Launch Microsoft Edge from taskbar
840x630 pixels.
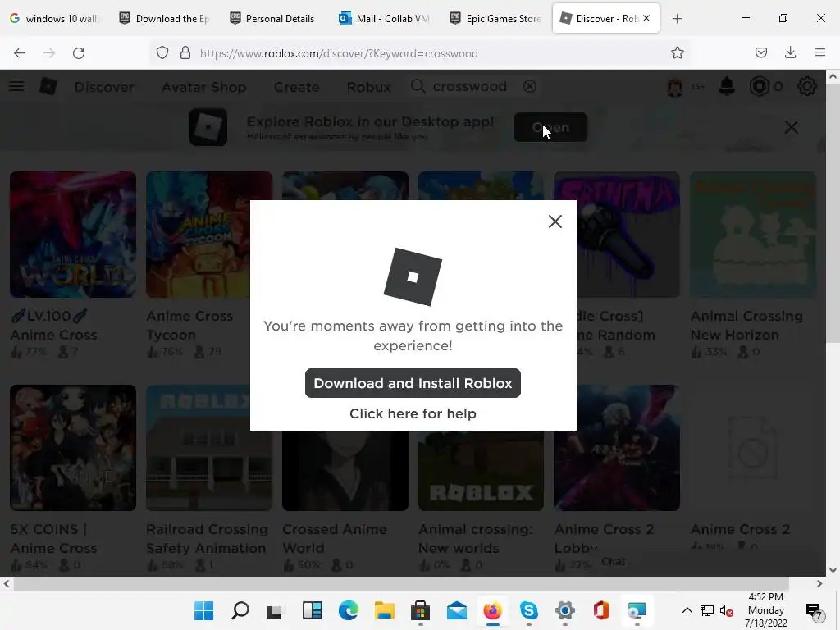348,610
